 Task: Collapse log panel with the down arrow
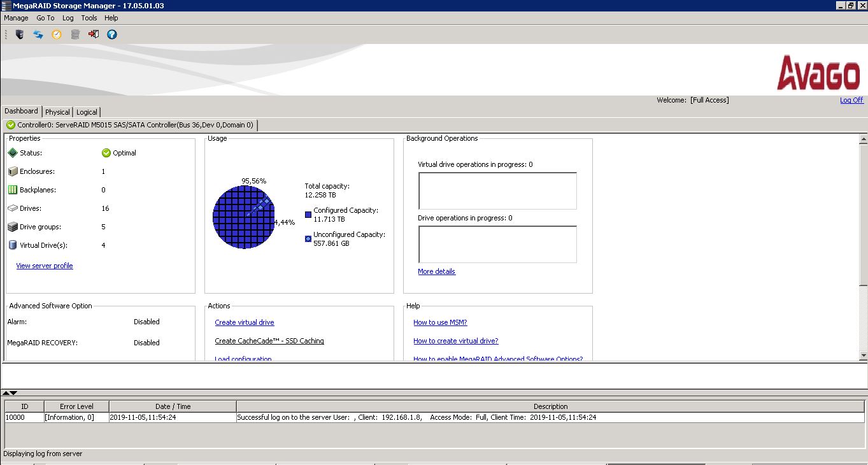pyautogui.click(x=13, y=393)
